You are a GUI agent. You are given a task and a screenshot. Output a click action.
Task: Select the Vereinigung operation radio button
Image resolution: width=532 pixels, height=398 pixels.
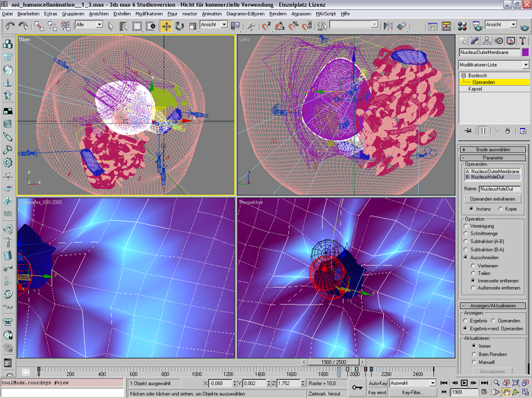[466, 226]
